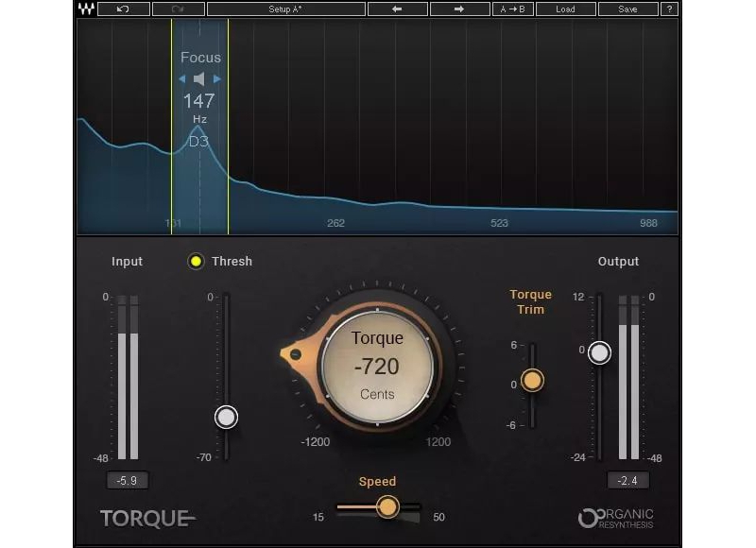Toggle the yellow Thresh button
The width and height of the screenshot is (756, 548).
tap(196, 261)
